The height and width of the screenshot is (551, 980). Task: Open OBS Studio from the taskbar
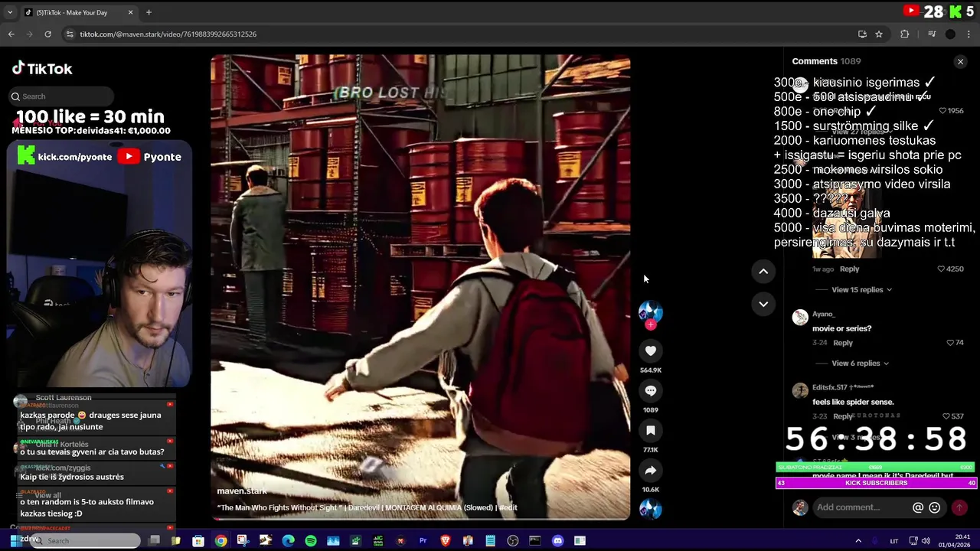coord(512,541)
